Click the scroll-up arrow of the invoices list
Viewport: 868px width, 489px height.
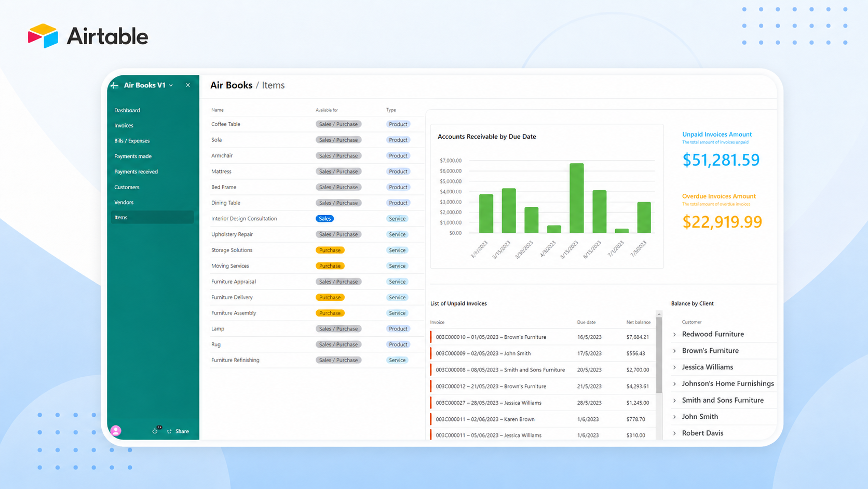pos(659,314)
